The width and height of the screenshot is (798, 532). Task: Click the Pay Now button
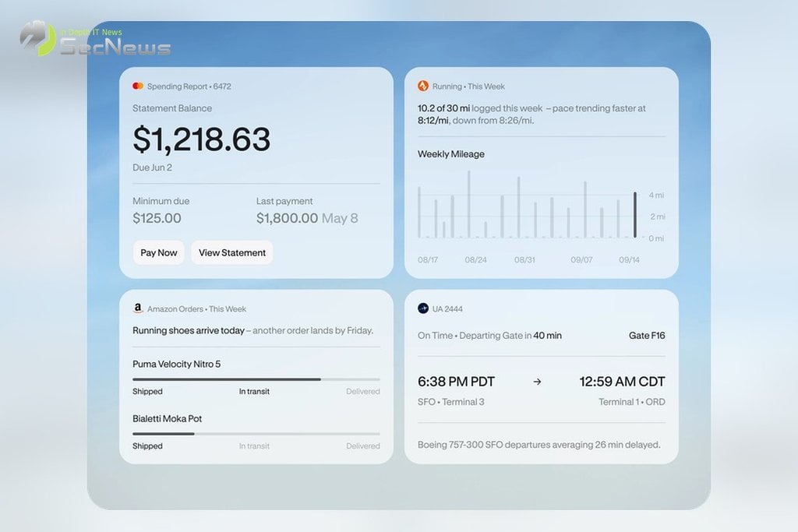pyautogui.click(x=159, y=252)
